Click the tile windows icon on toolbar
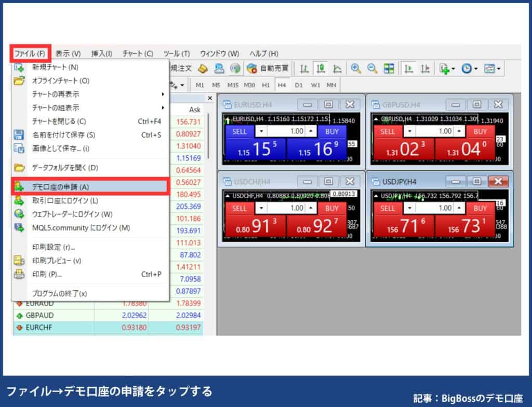The image size is (532, 407). click(389, 68)
